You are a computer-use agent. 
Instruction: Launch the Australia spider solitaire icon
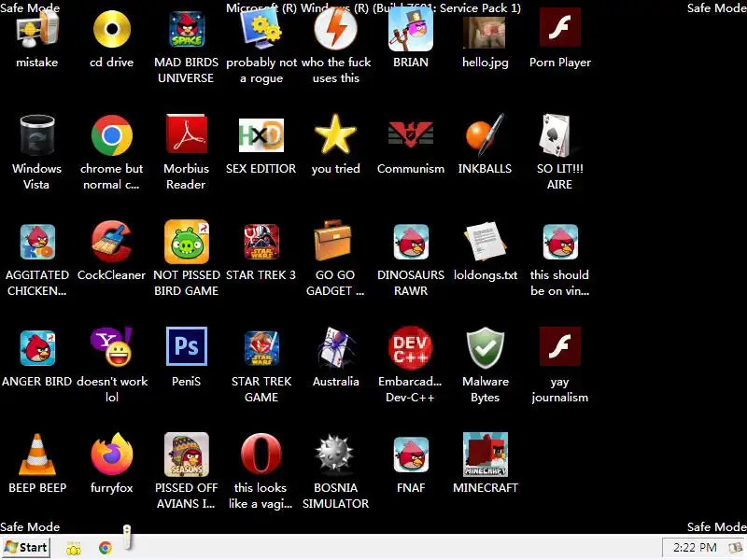click(336, 348)
